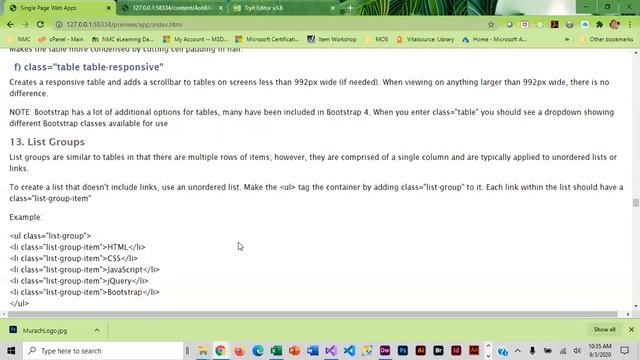This screenshot has width=640, height=360.
Task: Click the scroll down arrow of the page
Action: (636, 306)
